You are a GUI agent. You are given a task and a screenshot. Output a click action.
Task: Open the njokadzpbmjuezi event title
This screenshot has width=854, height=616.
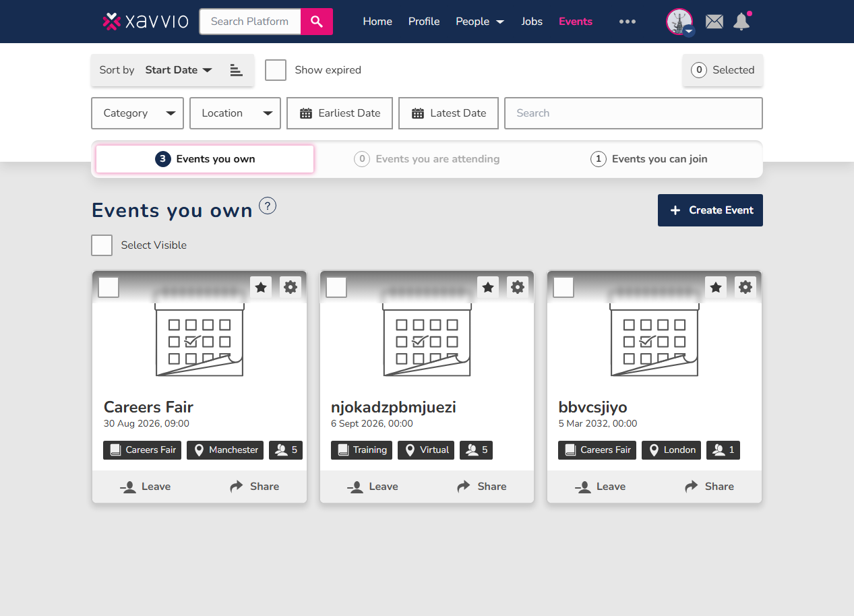coord(394,407)
